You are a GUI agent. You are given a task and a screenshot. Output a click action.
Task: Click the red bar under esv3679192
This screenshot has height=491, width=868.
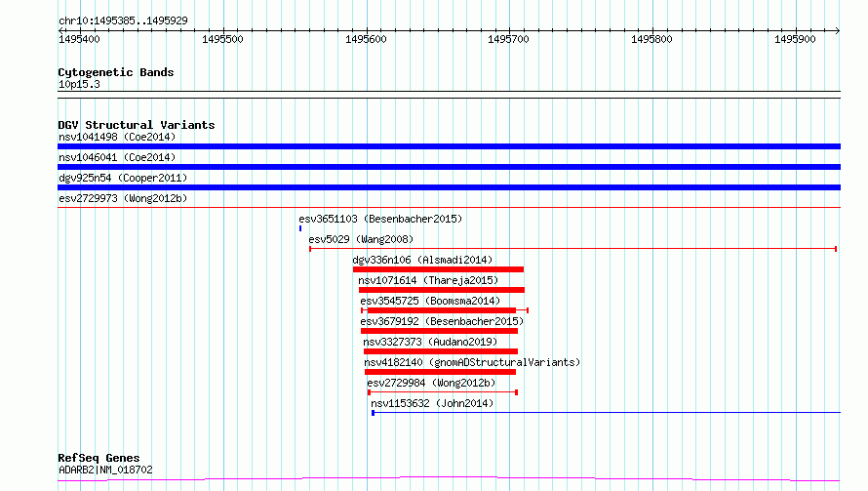click(439, 331)
